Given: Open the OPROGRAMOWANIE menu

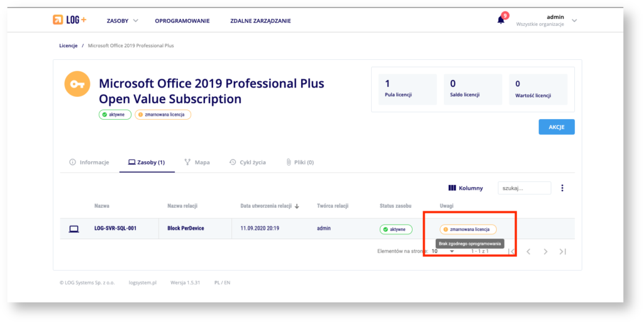Looking at the screenshot, I should tap(182, 21).
